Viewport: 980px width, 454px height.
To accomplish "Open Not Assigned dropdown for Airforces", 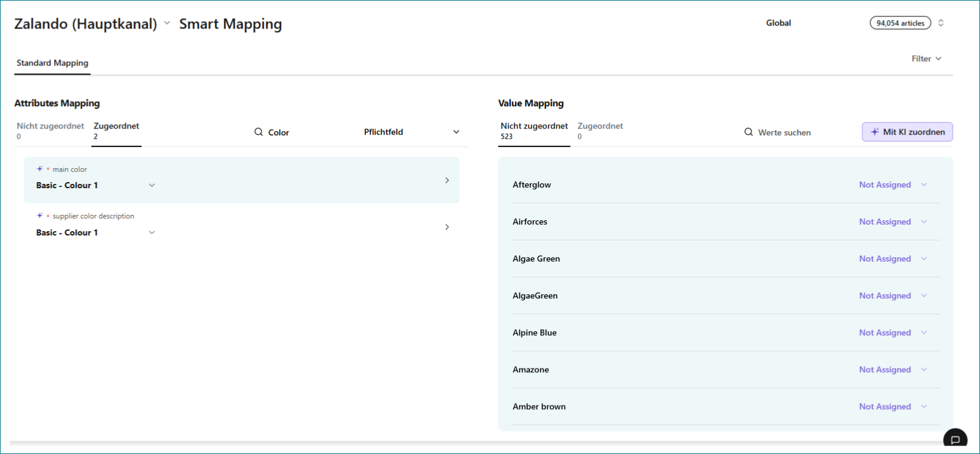I will pyautogui.click(x=893, y=222).
